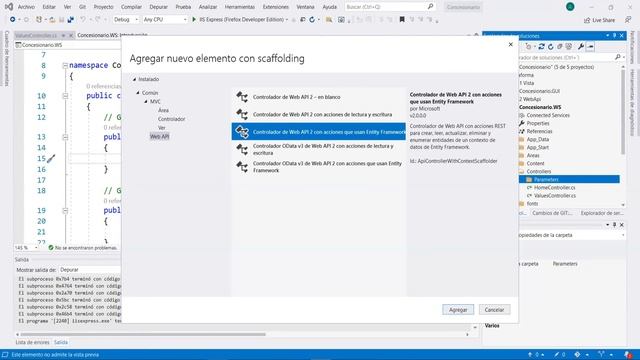The image size is (640, 360).
Task: Collapse the Común tree node
Action: [138, 93]
